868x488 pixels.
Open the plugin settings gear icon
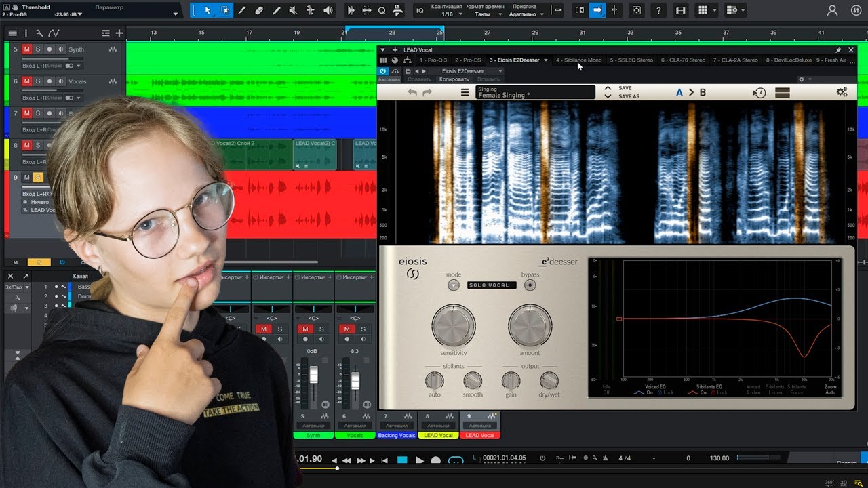point(842,92)
